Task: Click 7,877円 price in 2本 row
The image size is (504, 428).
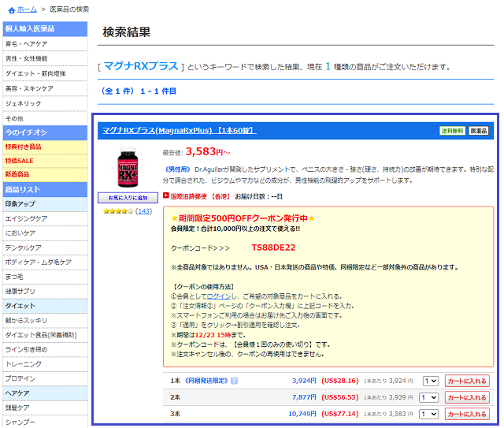Action: pos(304,397)
